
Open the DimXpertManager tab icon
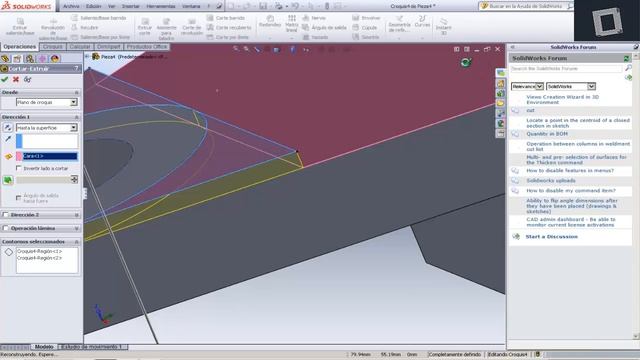42,59
